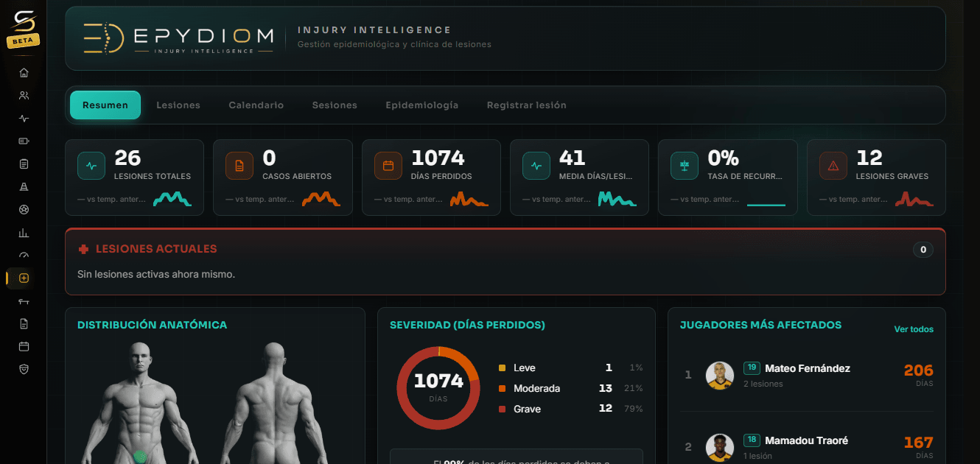Select the gauge speedometer sidebar icon

[x=24, y=256]
